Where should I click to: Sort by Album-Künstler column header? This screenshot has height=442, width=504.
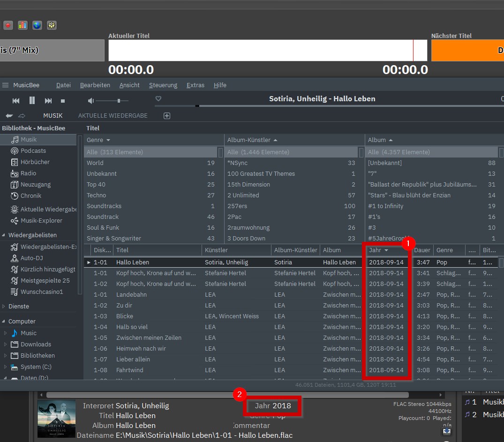click(252, 140)
